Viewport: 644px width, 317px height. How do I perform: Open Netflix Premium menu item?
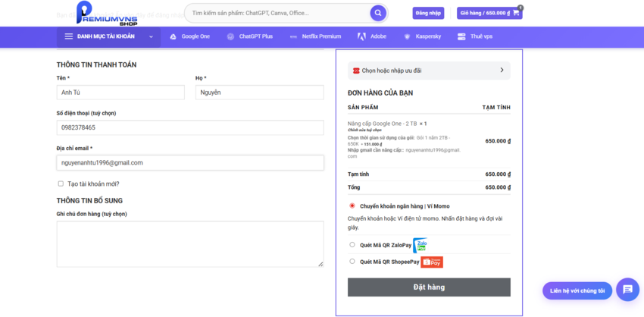coord(315,36)
